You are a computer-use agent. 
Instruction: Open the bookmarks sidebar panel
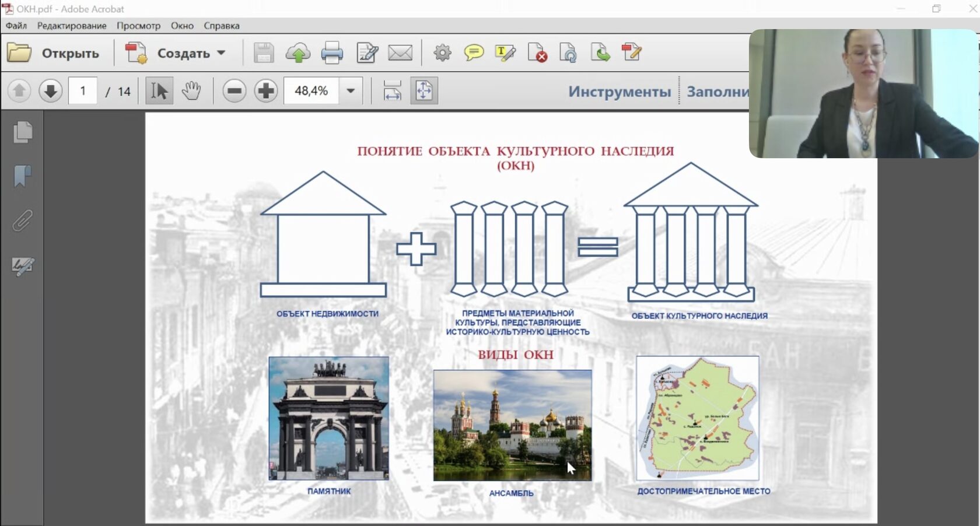tap(23, 176)
